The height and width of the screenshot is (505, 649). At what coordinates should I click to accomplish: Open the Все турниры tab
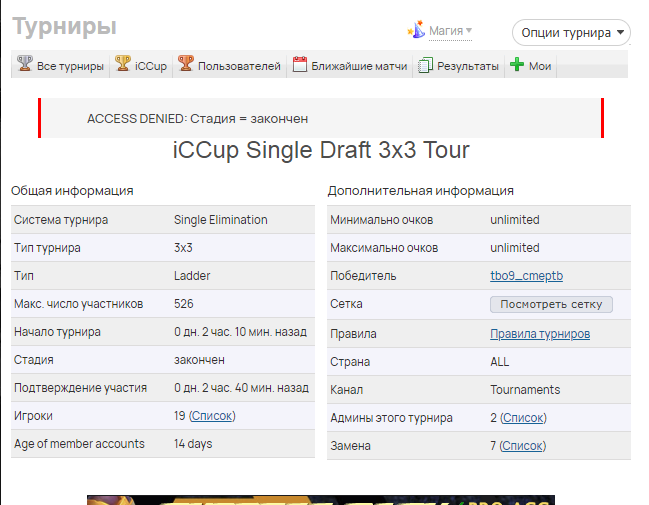pyautogui.click(x=60, y=65)
